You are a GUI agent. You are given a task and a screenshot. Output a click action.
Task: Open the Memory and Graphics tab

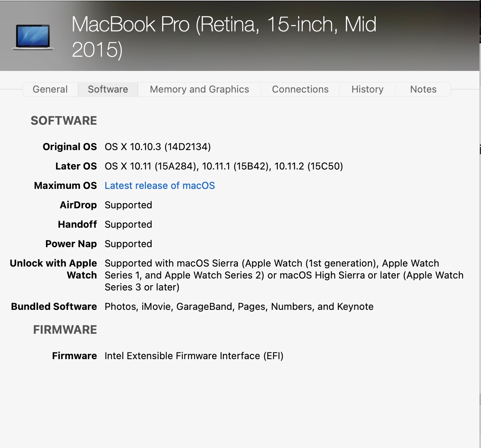tap(199, 89)
